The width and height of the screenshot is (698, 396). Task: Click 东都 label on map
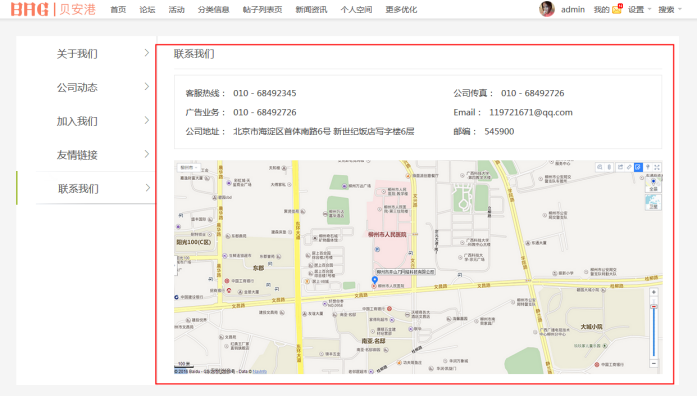tap(258, 268)
